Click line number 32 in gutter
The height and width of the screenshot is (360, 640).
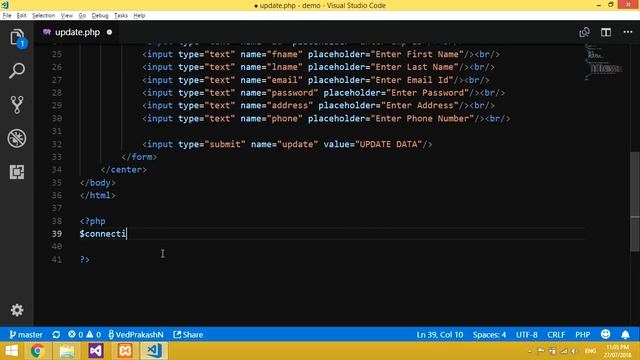pyautogui.click(x=57, y=144)
